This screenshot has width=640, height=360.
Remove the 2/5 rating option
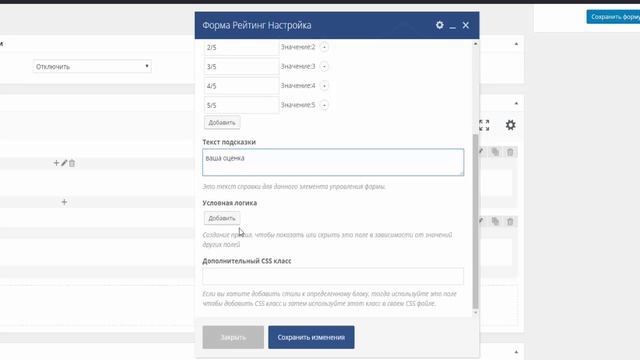coord(324,47)
